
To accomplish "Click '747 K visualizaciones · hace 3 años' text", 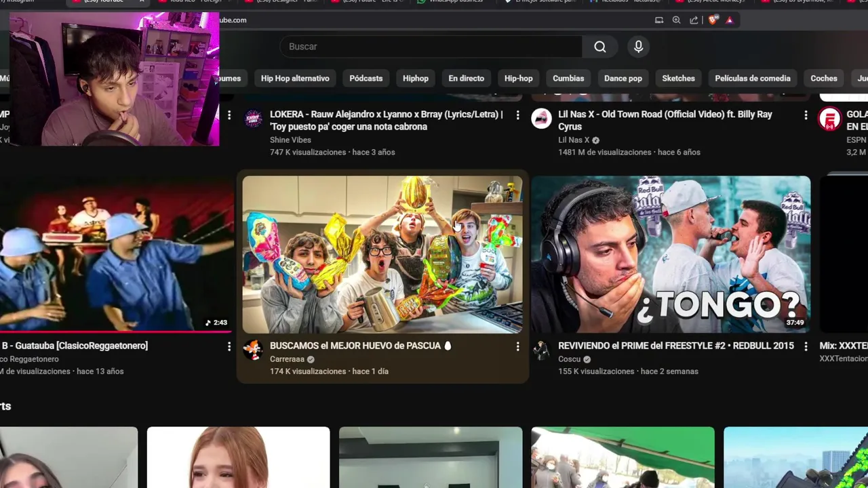I will 332,152.
